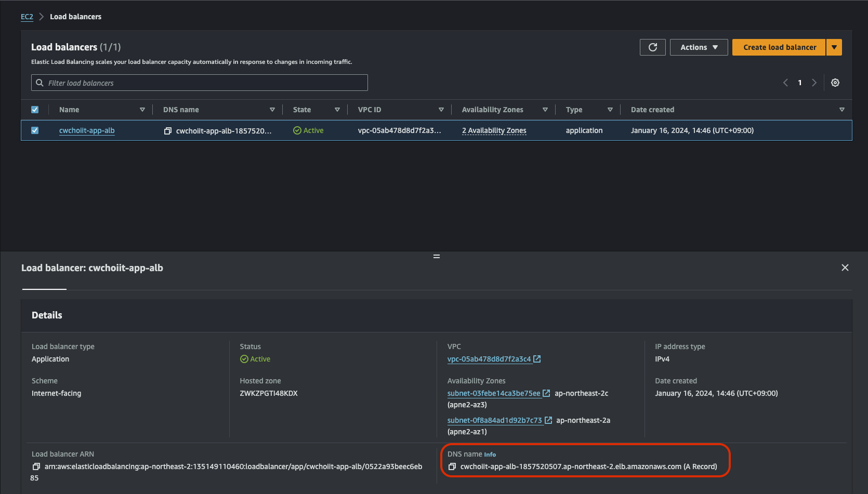
Task: Click Hosted zone value ZWKZPGTI48KDX
Action: pyautogui.click(x=269, y=393)
